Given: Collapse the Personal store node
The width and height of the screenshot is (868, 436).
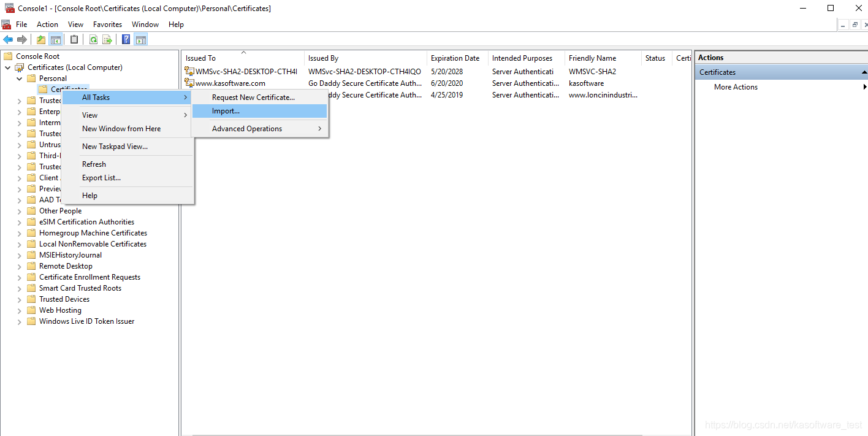Looking at the screenshot, I should tap(19, 78).
